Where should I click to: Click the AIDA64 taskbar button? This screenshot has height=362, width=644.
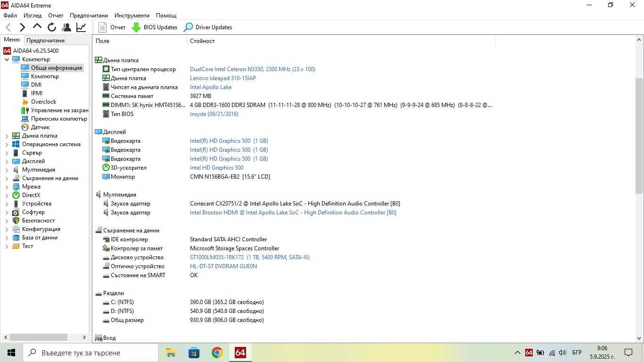point(240,353)
